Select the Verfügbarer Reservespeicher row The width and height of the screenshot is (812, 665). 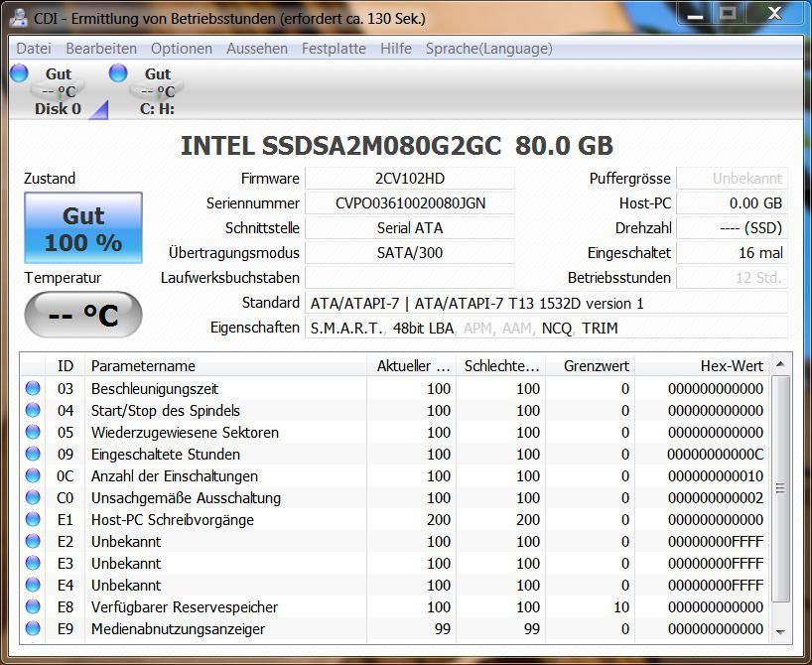(395, 607)
